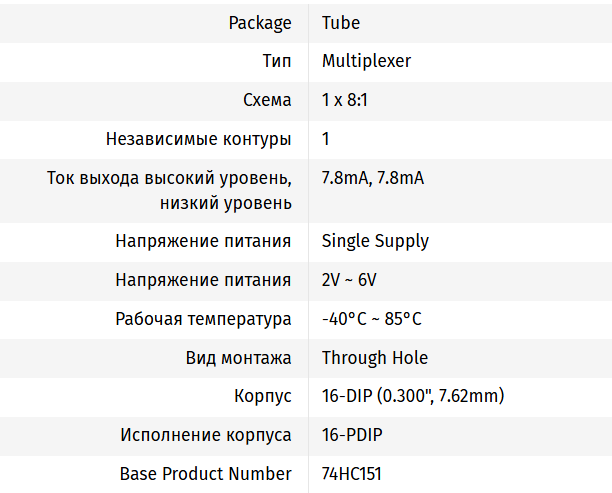Click the "Схема" row label
The width and height of the screenshot is (612, 493).
pos(267,100)
